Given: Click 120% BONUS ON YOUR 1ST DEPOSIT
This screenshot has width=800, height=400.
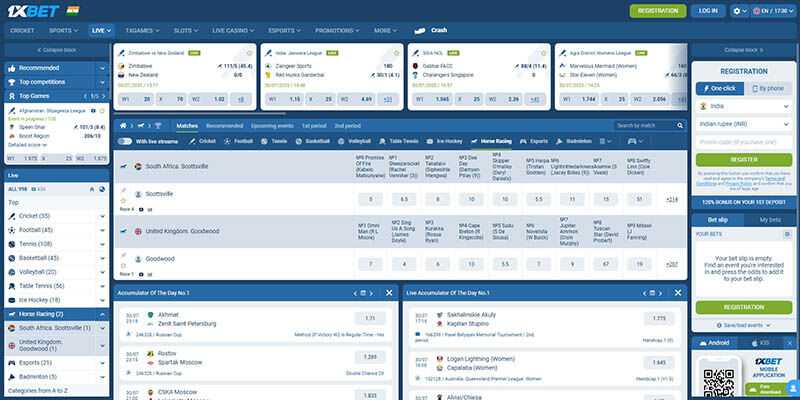Looking at the screenshot, I should pos(744,203).
